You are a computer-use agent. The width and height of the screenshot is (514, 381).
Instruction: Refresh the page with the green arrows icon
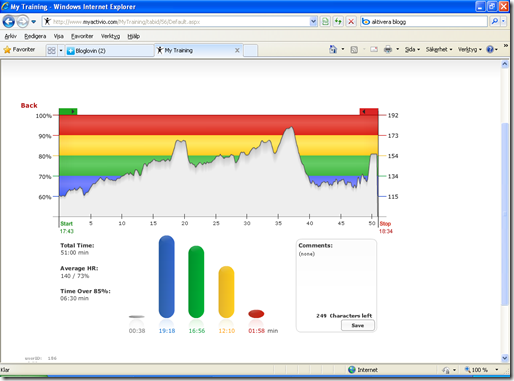[338, 22]
